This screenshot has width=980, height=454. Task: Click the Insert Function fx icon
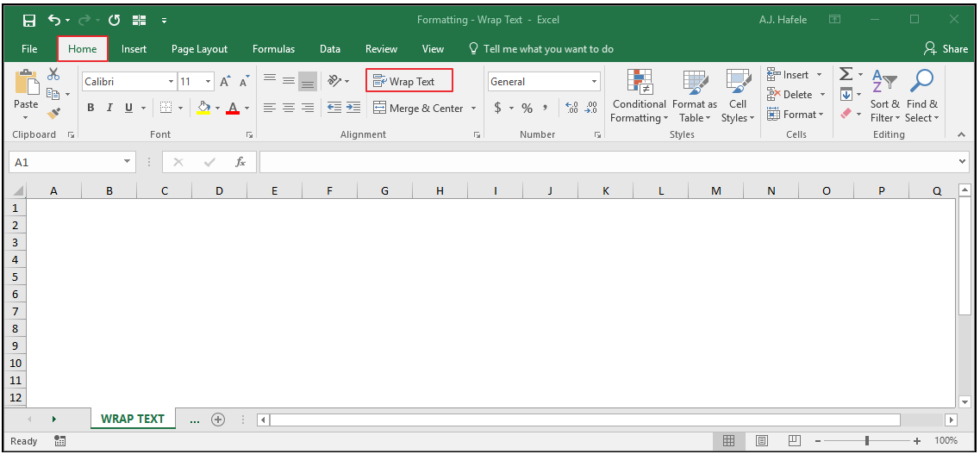240,162
